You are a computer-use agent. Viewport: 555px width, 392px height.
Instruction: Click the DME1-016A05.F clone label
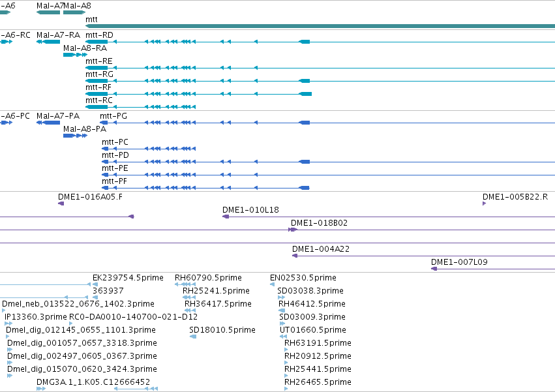(x=90, y=197)
